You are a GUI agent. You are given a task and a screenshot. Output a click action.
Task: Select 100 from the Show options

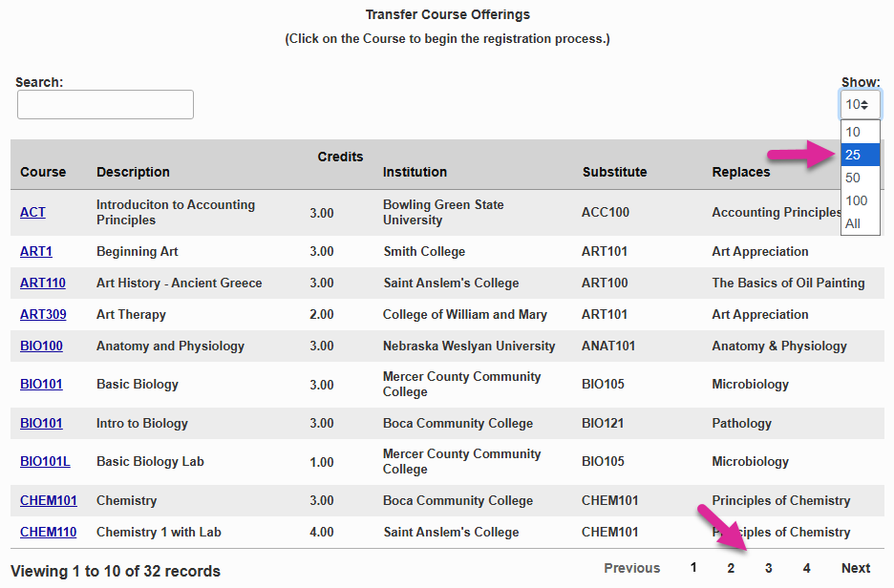tap(856, 200)
